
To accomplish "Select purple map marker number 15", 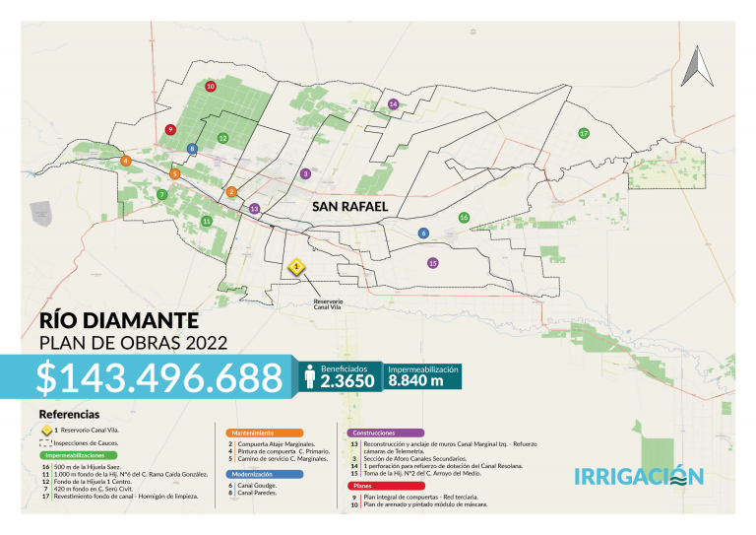I will (432, 263).
